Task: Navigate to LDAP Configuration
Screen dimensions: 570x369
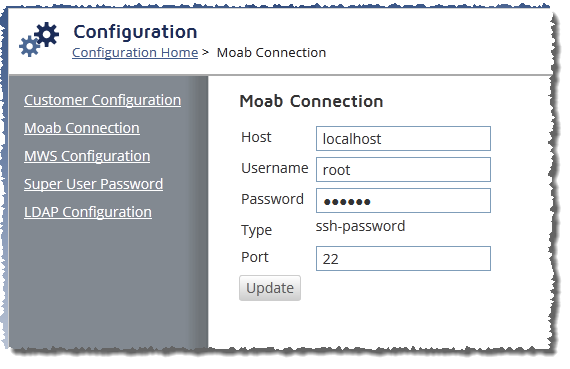Action: (88, 212)
